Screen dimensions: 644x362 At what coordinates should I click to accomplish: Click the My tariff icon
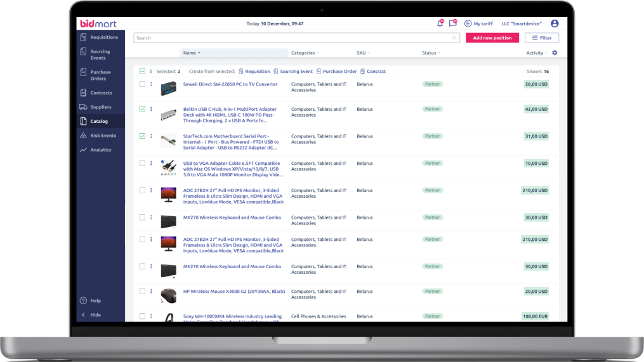(x=468, y=24)
